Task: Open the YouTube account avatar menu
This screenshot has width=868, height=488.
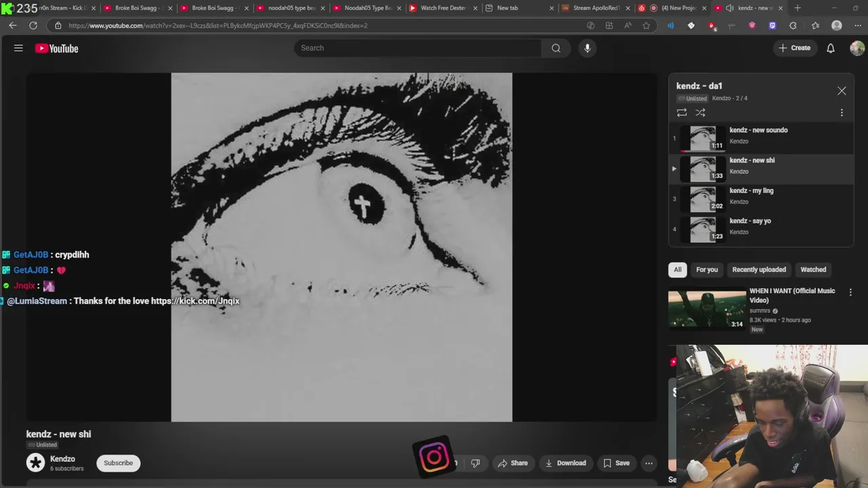Action: 857,48
